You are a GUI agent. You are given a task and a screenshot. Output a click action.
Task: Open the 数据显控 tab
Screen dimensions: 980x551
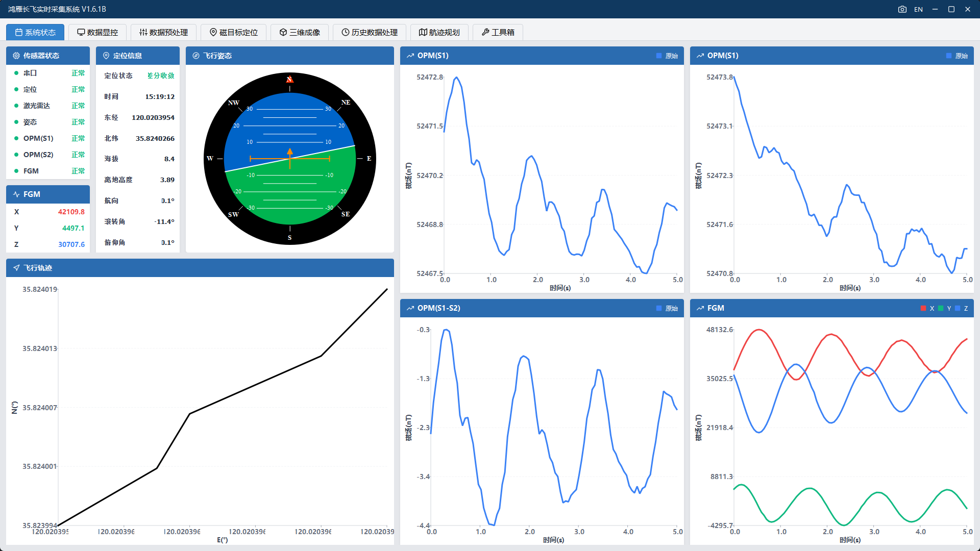coord(97,32)
